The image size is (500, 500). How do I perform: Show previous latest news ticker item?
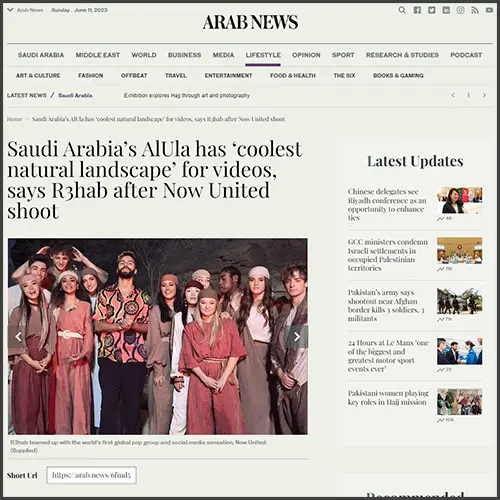click(x=453, y=95)
